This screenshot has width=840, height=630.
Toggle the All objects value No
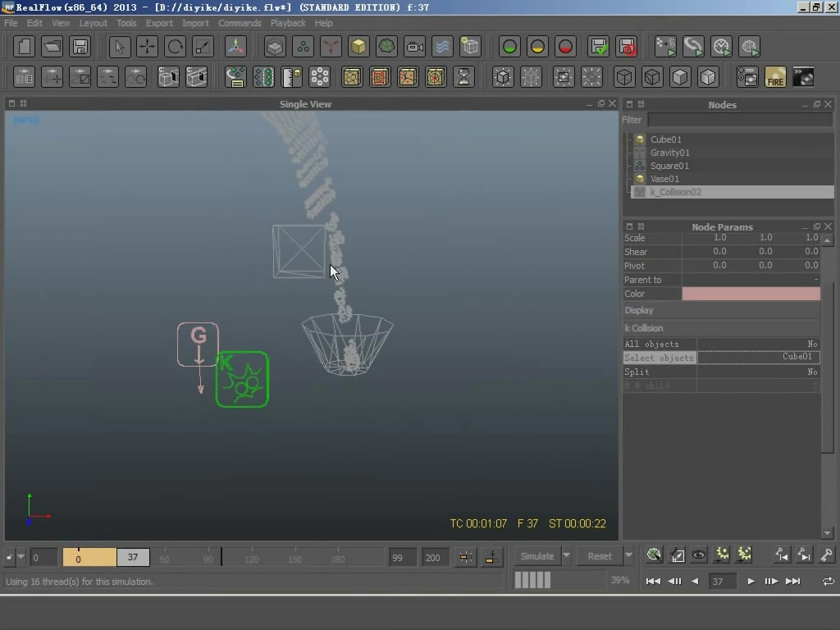(758, 344)
